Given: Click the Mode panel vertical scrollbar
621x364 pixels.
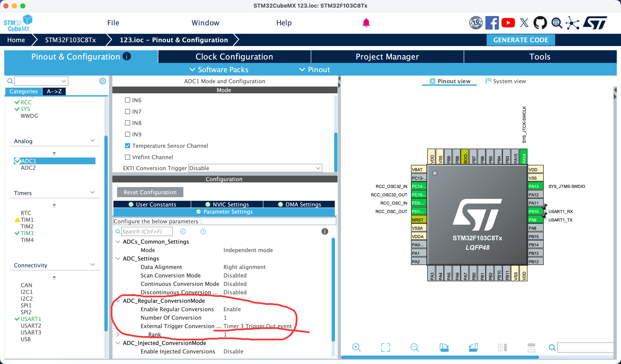Looking at the screenshot, I should 336,153.
